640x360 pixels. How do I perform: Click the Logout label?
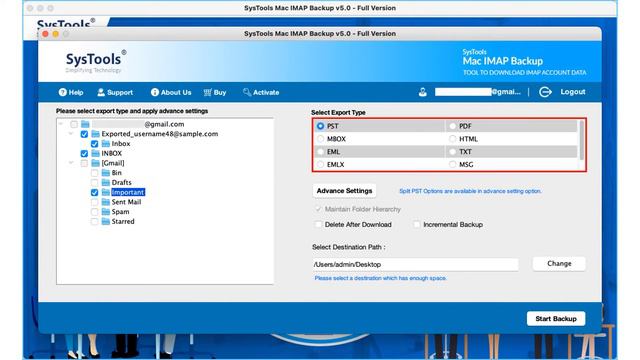573,92
